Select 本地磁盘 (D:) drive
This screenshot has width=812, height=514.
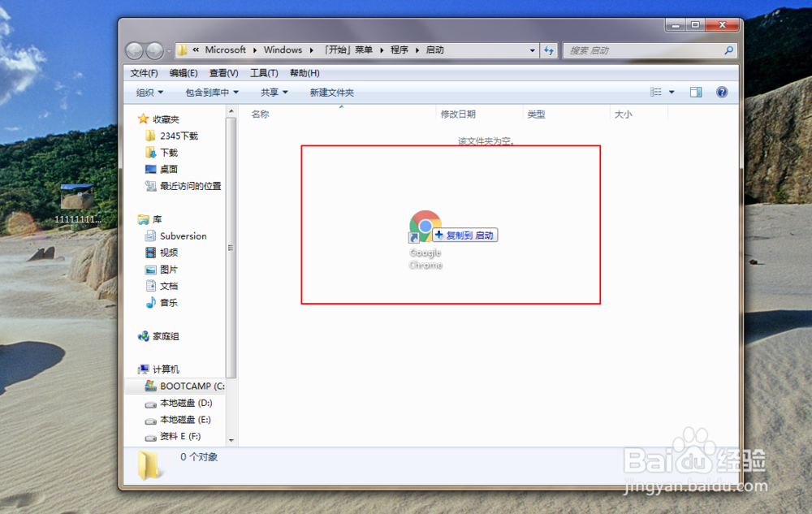(x=185, y=403)
